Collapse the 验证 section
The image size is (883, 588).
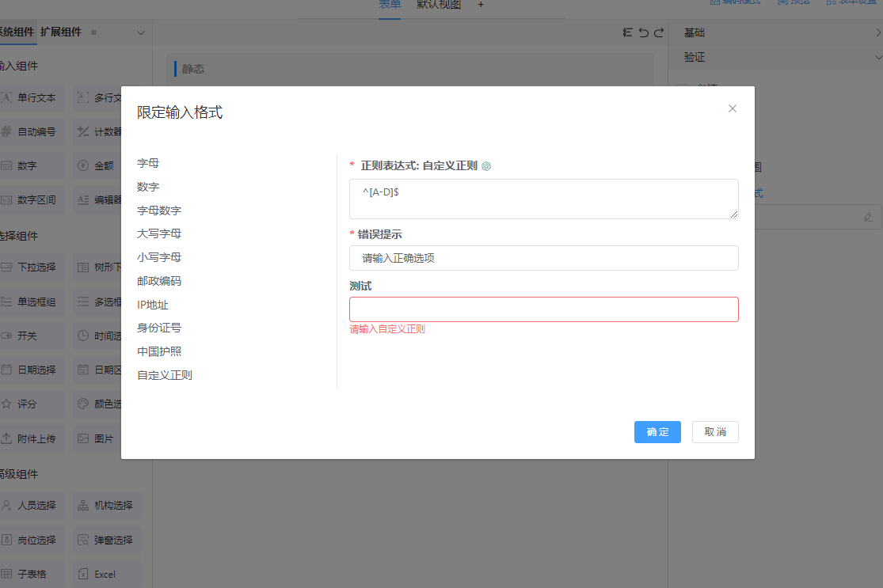pos(877,57)
